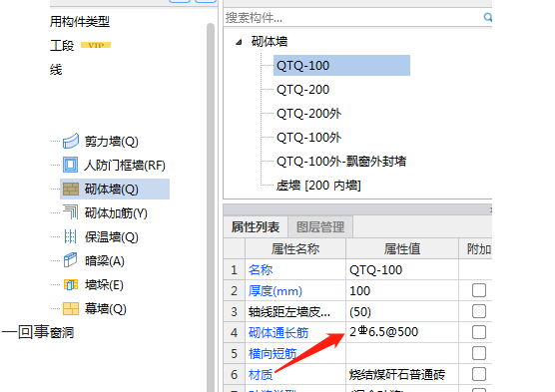Click the search magnifier icon
The image size is (555, 392).
(488, 17)
